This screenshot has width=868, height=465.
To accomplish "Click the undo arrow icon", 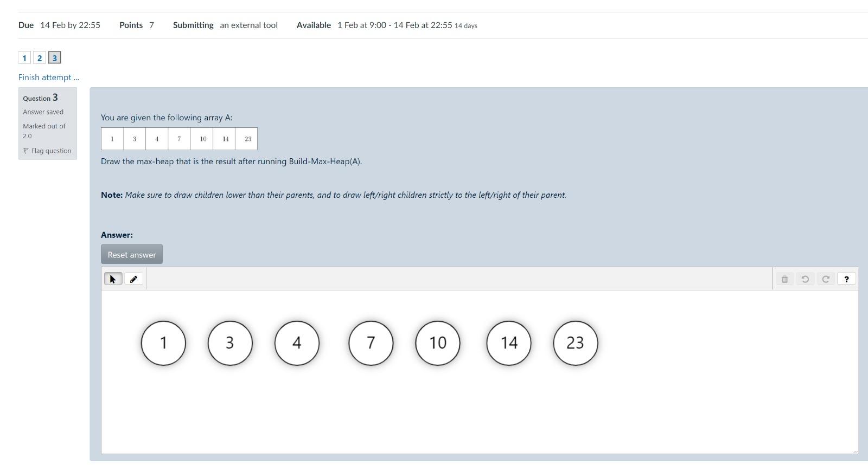I will pos(805,279).
